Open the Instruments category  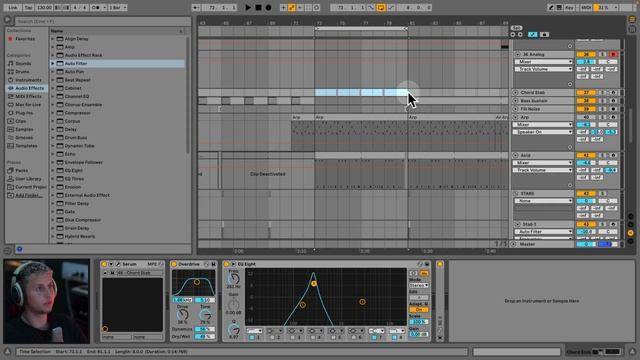point(28,80)
